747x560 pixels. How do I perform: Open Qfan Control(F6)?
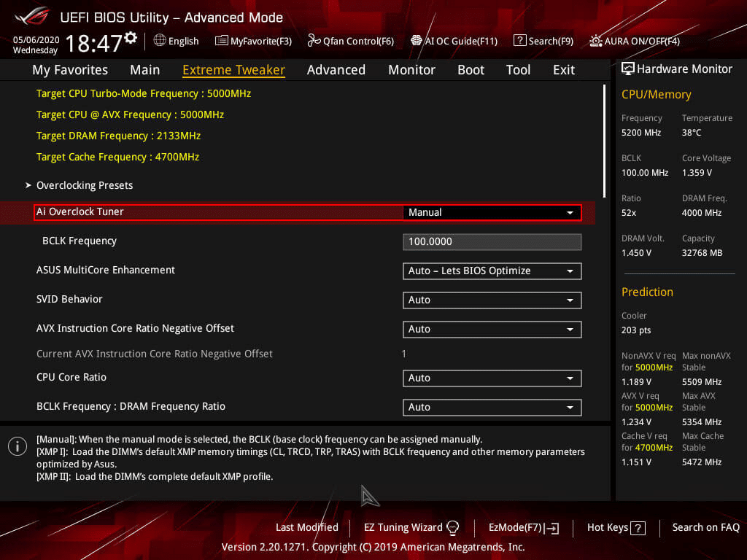(351, 41)
